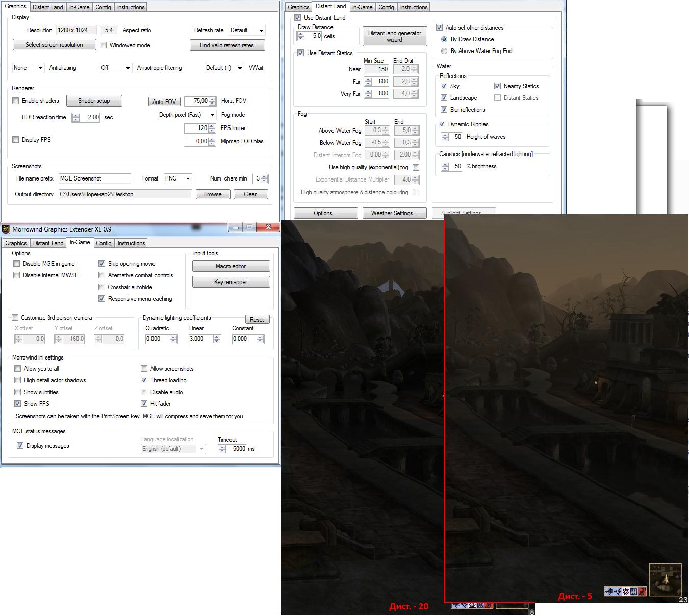Launch the Distant land generator wizard
689x616 pixels.
[x=394, y=36]
